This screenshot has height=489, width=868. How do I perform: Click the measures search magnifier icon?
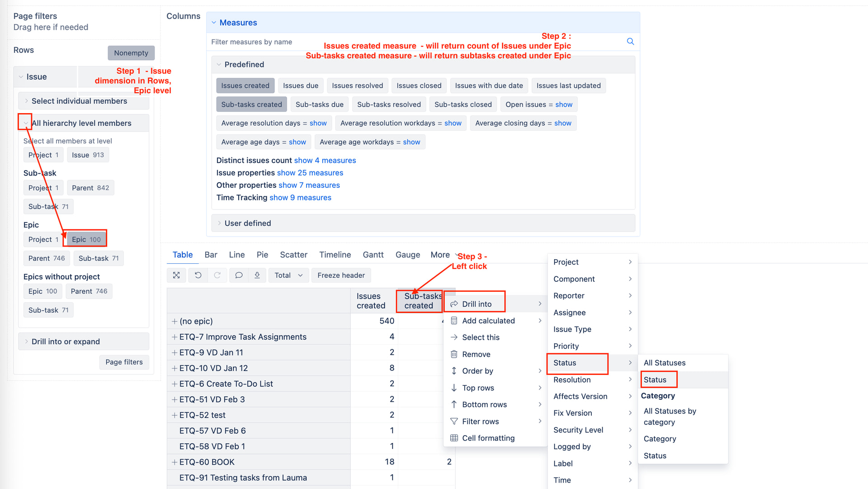click(630, 42)
